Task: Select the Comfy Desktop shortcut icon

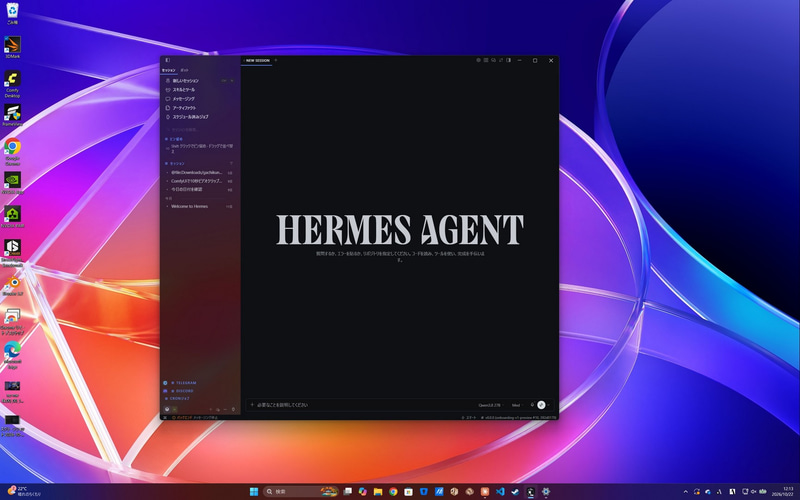Action: 12,83
